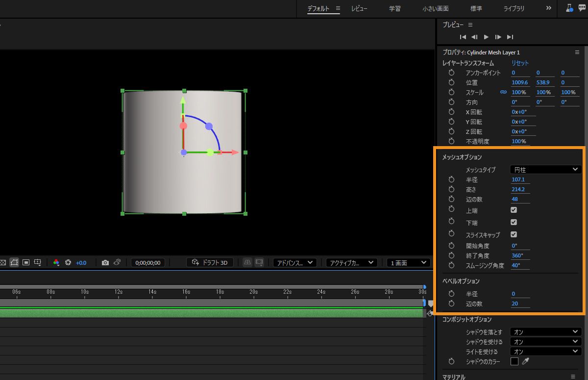This screenshot has height=380, width=588.
Task: Switch to the ライブラリ workspace tab
Action: click(x=514, y=9)
